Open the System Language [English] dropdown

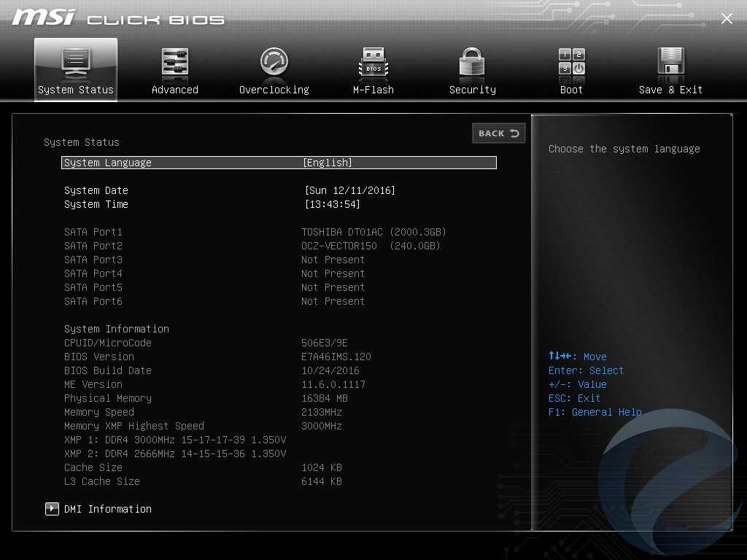328,163
